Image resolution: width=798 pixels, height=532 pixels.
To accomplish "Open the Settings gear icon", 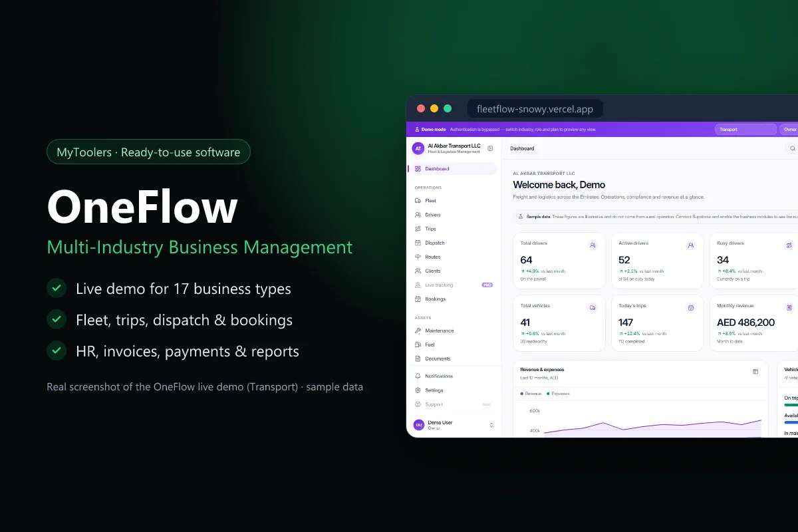I will tap(418, 390).
